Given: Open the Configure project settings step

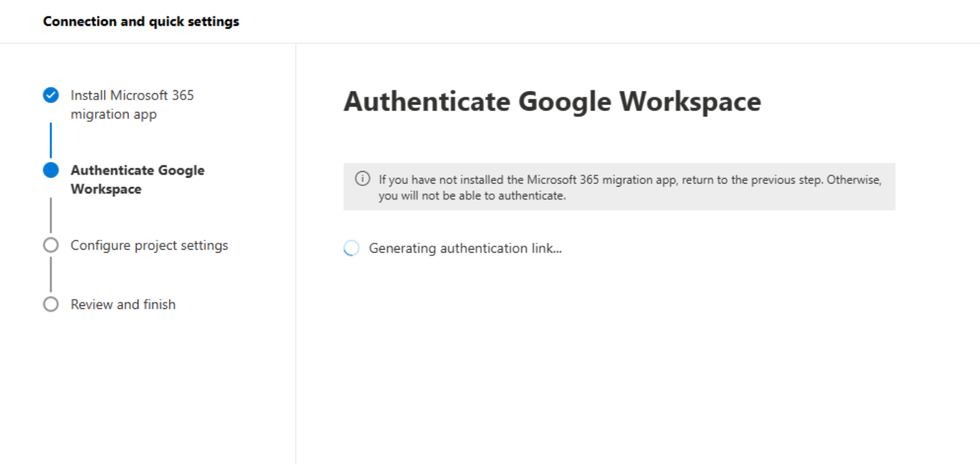Looking at the screenshot, I should pos(149,245).
